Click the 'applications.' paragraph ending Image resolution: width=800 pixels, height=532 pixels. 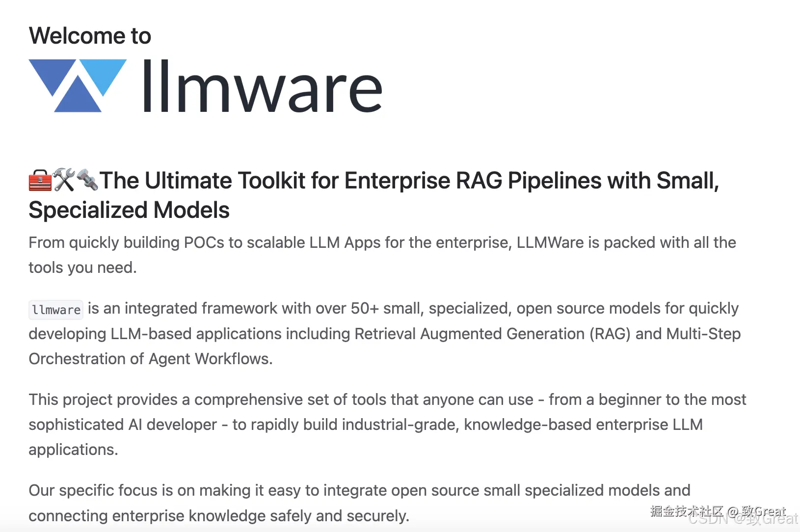(x=73, y=450)
